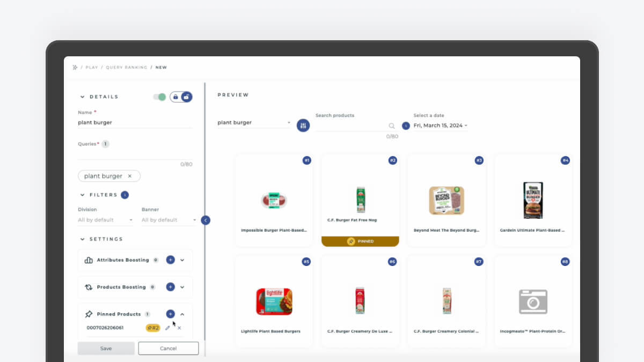Go to Query Ranking in breadcrumb

(x=126, y=68)
